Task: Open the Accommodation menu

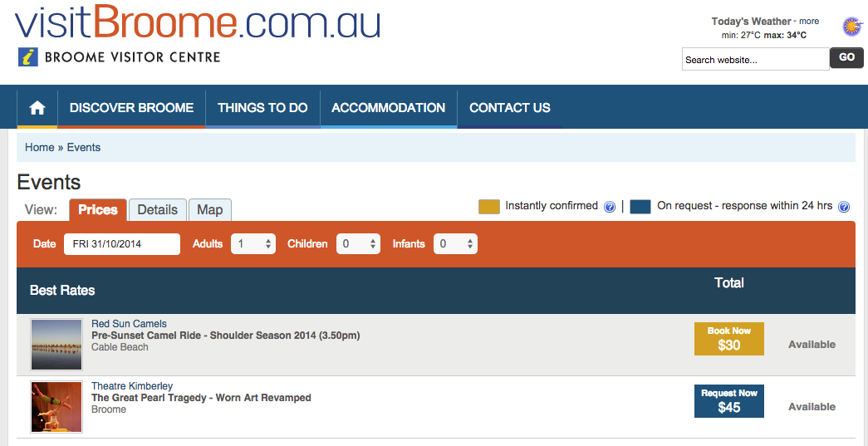Action: coord(389,108)
